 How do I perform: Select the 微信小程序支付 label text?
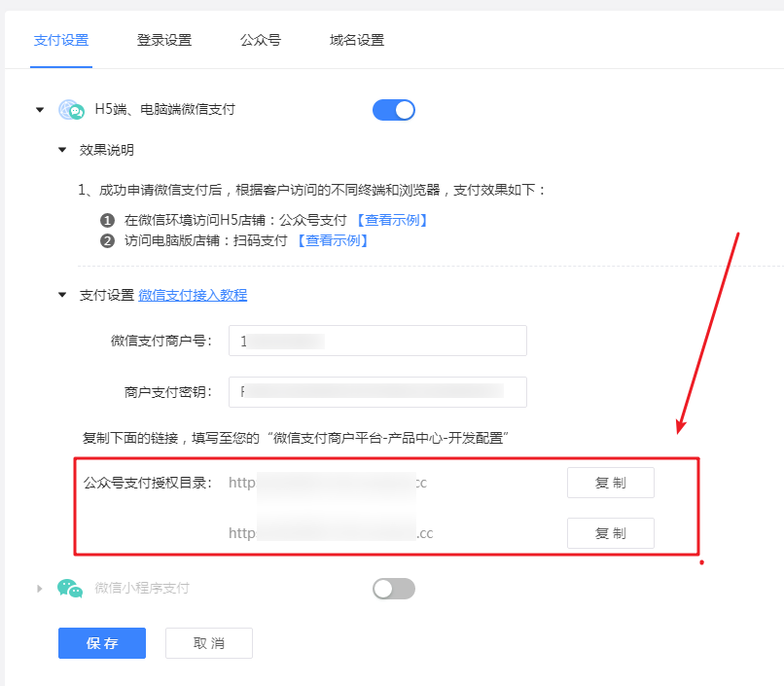pyautogui.click(x=142, y=588)
